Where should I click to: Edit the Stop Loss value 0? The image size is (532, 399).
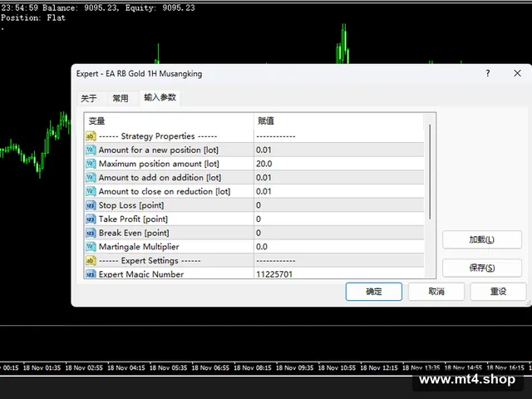(x=338, y=205)
